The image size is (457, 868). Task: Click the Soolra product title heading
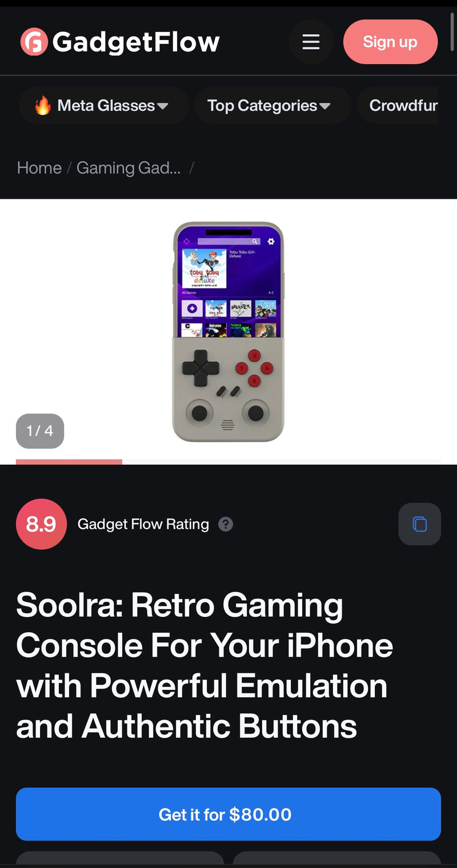coord(205,666)
